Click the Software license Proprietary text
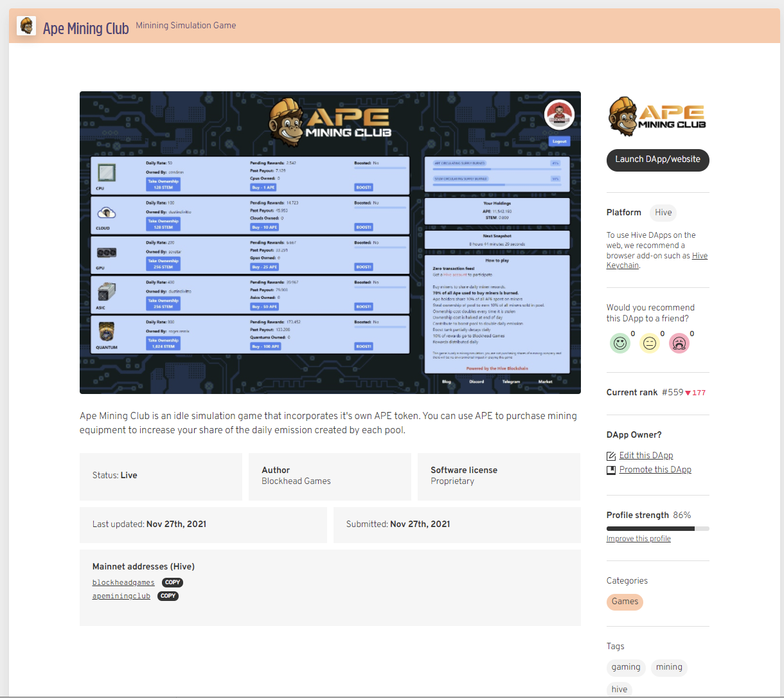784x698 pixels. (x=464, y=476)
